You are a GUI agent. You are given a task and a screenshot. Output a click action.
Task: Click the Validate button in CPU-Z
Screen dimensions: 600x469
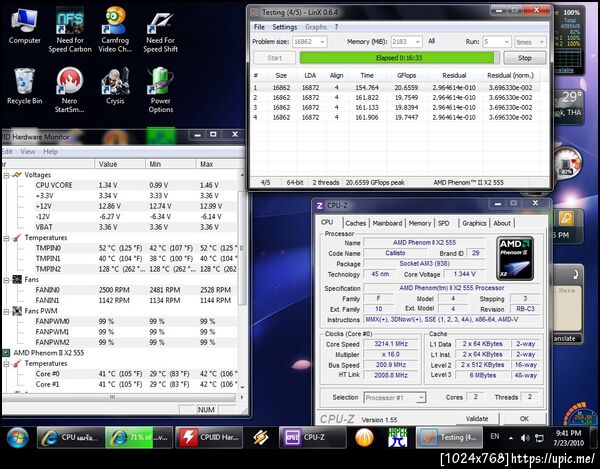[477, 419]
